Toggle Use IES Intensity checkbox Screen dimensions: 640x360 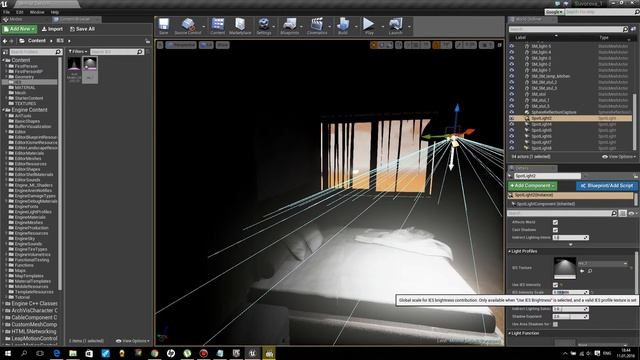click(x=555, y=285)
